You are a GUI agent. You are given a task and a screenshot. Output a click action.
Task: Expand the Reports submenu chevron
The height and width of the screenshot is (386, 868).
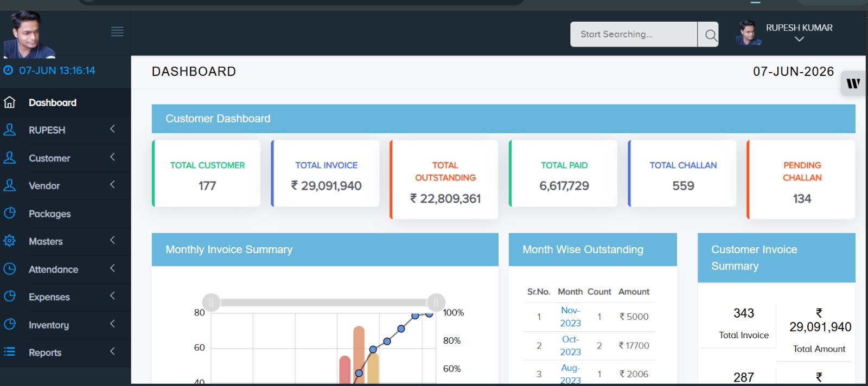112,351
